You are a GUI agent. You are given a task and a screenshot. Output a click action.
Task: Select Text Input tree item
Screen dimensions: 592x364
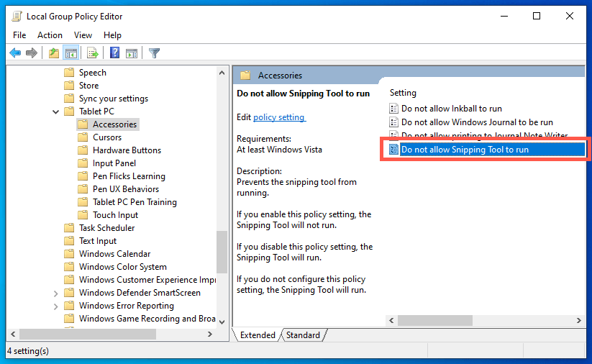[97, 241]
